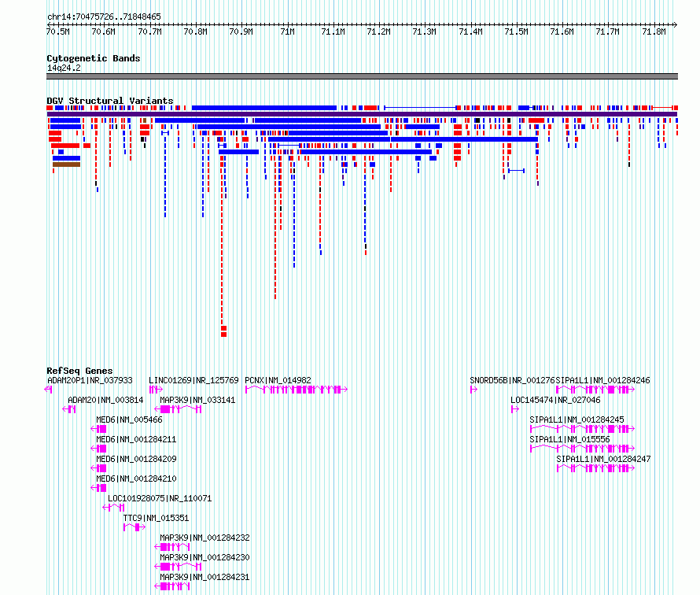Open the MED6|NM_001284209 gene label

[136, 459]
